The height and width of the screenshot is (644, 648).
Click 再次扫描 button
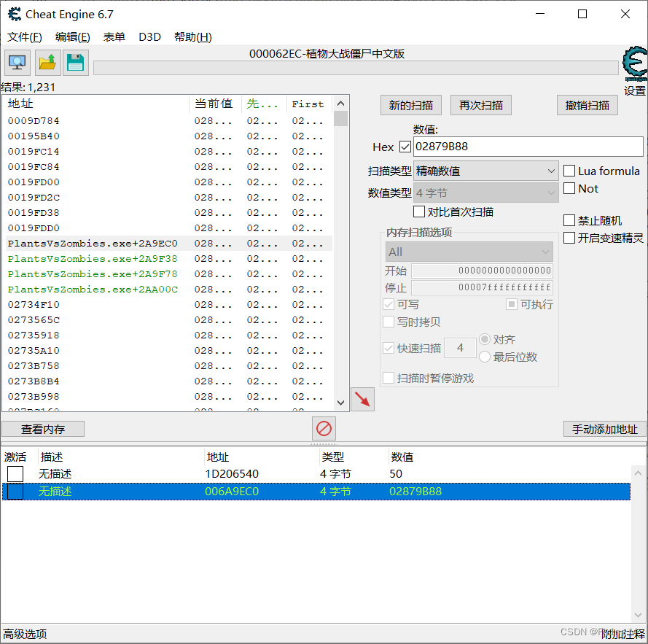point(480,106)
